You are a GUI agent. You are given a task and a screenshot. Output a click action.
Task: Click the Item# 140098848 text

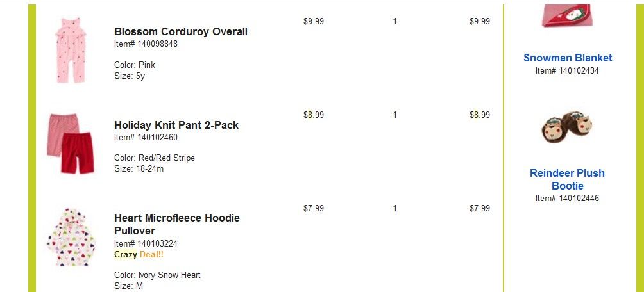click(146, 44)
